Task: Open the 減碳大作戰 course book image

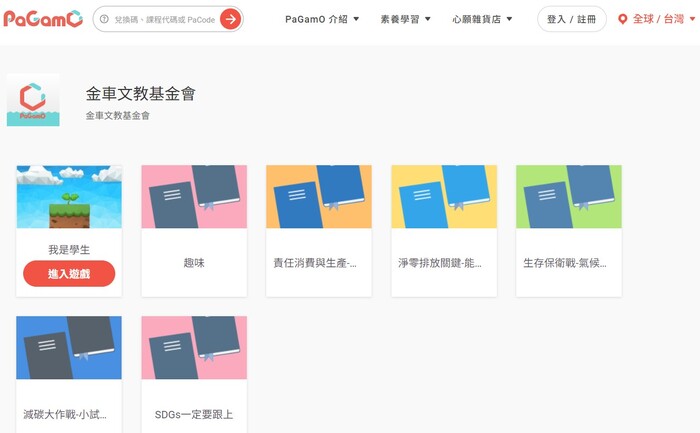Action: tap(69, 348)
